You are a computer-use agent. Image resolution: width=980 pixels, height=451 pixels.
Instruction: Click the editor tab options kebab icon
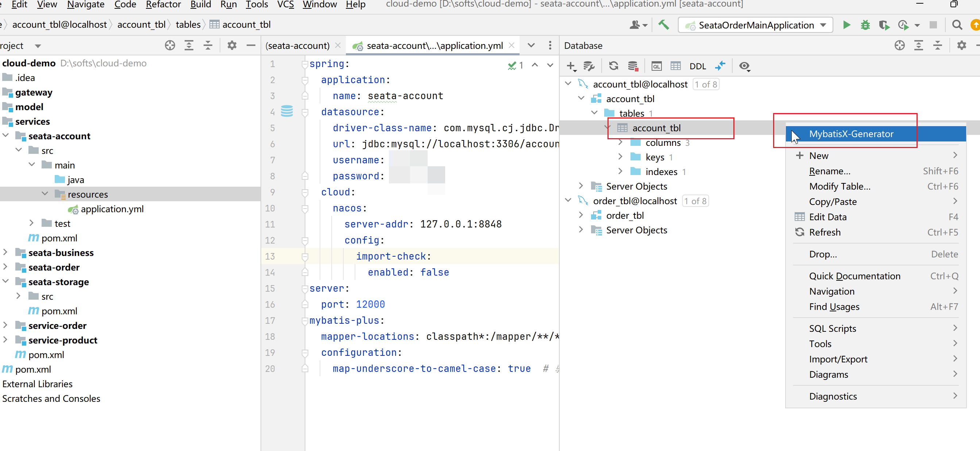click(x=550, y=46)
